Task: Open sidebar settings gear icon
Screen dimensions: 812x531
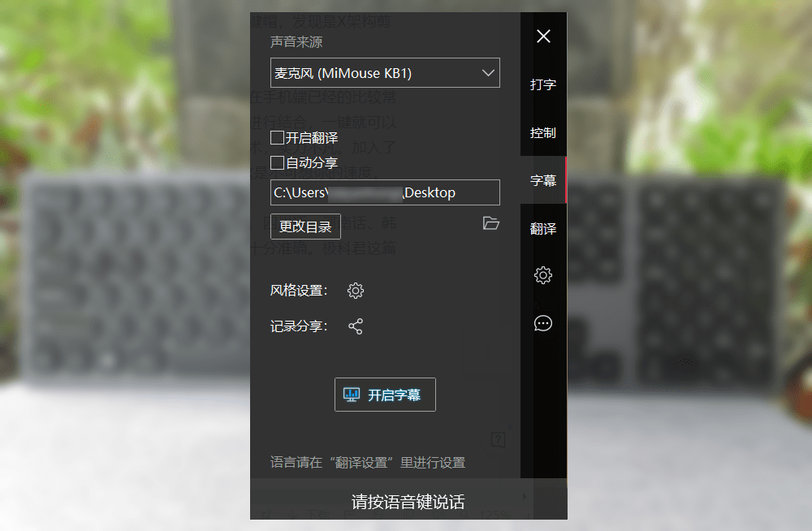Action: click(x=542, y=275)
